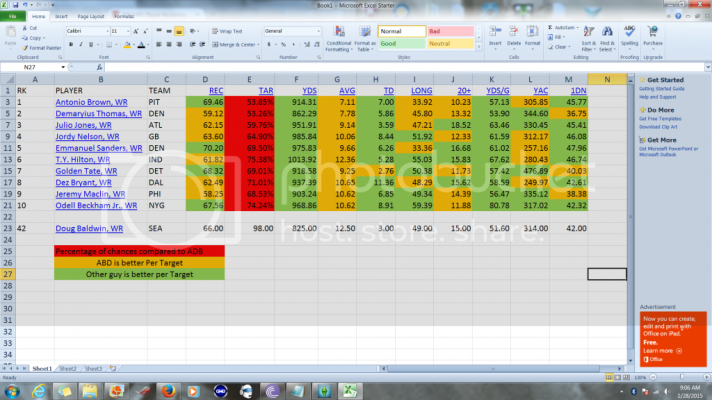Toggle middle vertical alignment button
The width and height of the screenshot is (712, 400).
coord(169,31)
